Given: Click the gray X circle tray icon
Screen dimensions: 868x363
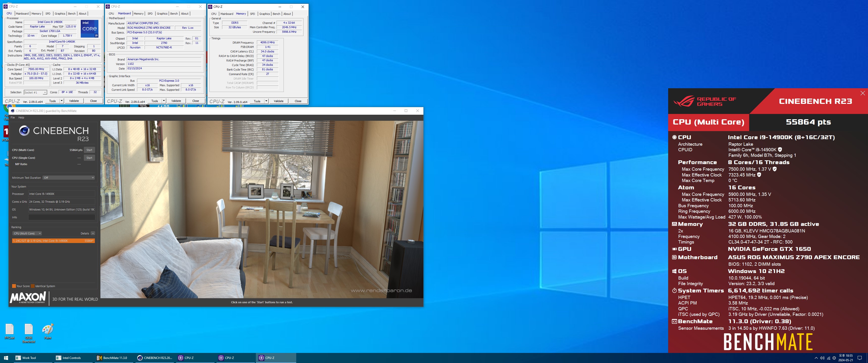Looking at the screenshot, I should (834, 358).
